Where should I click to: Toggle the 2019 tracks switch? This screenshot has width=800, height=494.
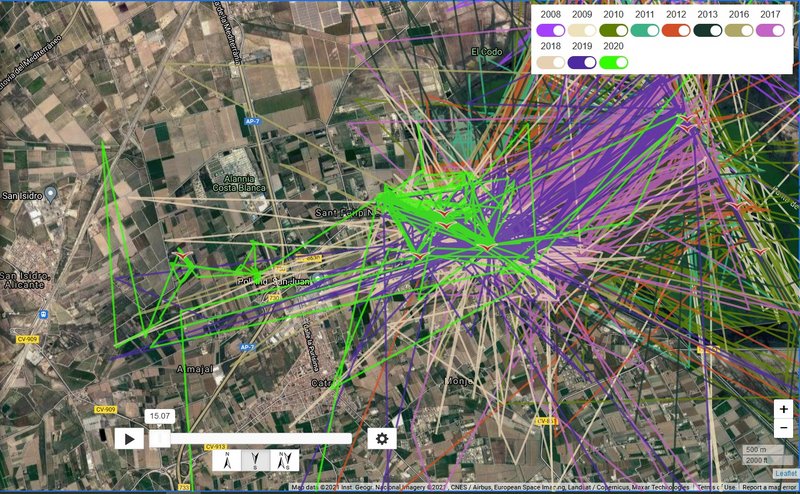click(582, 62)
